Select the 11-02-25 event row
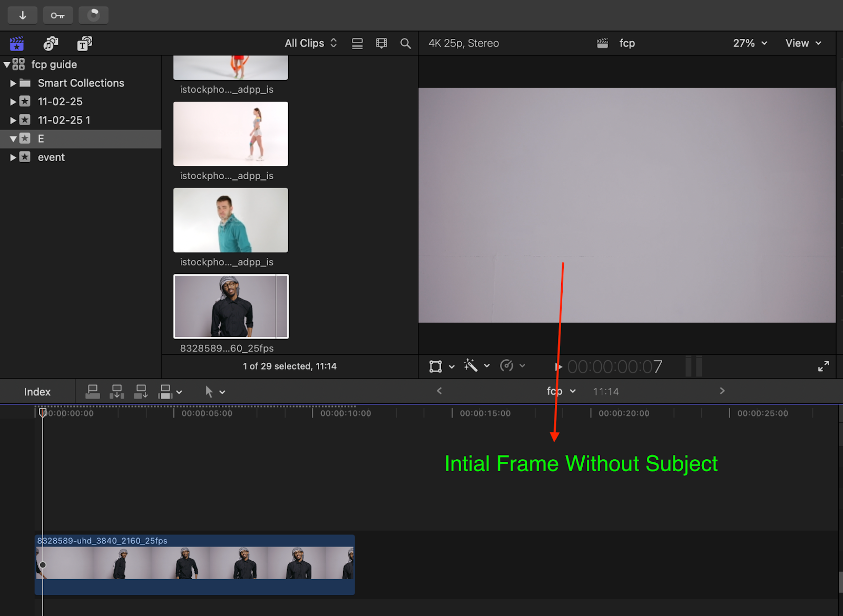The height and width of the screenshot is (616, 843). (x=81, y=102)
